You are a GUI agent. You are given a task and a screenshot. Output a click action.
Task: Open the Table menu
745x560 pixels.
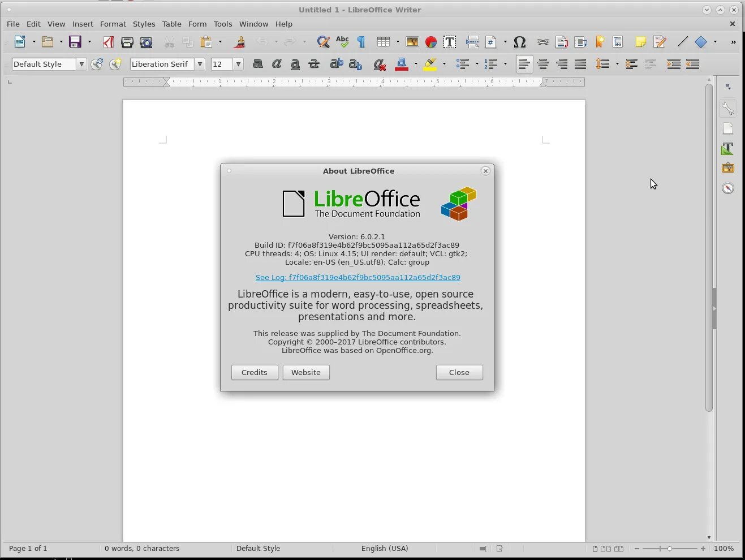point(172,24)
